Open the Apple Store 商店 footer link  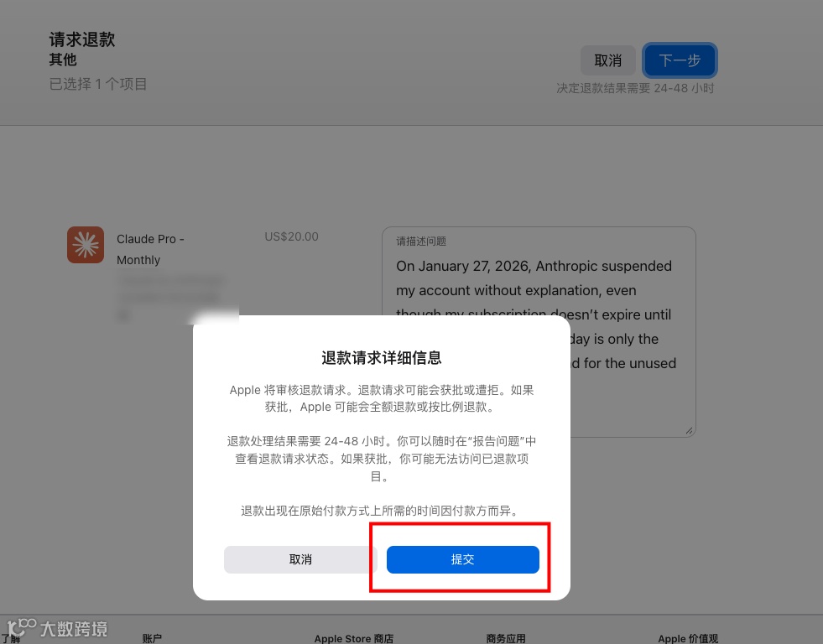tap(354, 638)
